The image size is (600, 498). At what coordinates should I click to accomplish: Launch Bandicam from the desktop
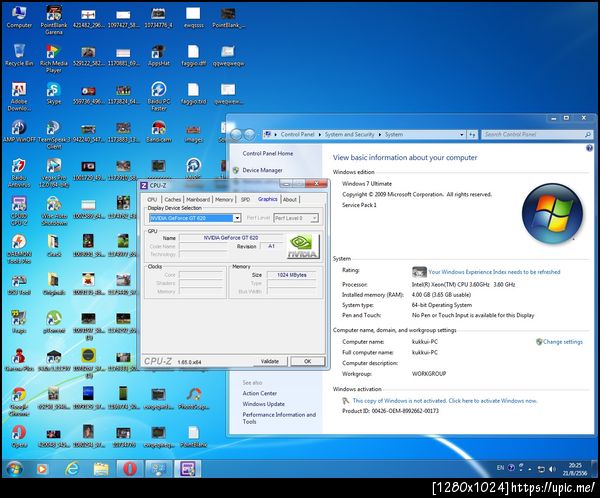tap(158, 132)
